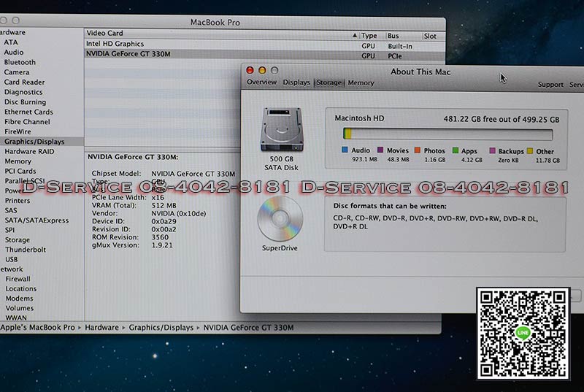Click Hardware in the bottom path bar
The height and width of the screenshot is (392, 584).
[101, 327]
